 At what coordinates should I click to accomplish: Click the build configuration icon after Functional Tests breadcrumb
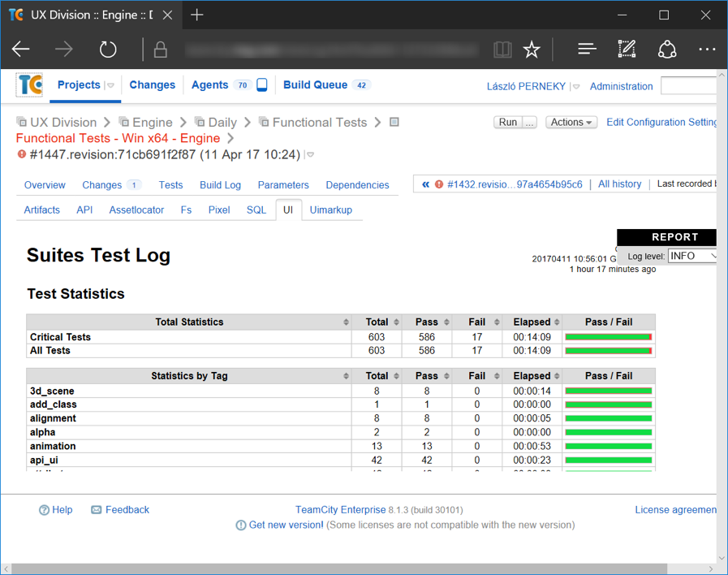point(394,122)
